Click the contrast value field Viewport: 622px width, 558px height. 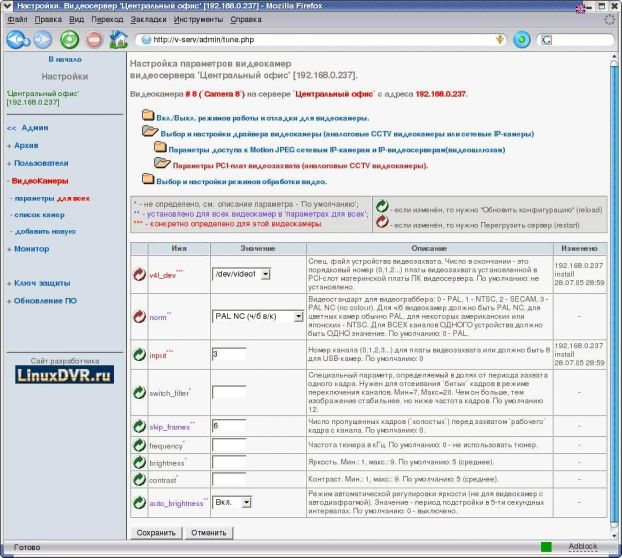[229, 479]
